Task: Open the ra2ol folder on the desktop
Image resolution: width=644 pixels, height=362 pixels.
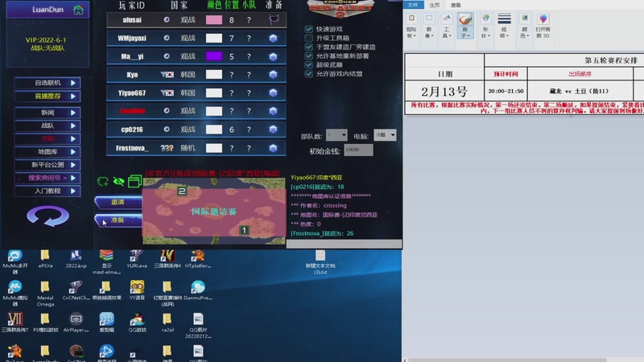Action: (x=167, y=323)
